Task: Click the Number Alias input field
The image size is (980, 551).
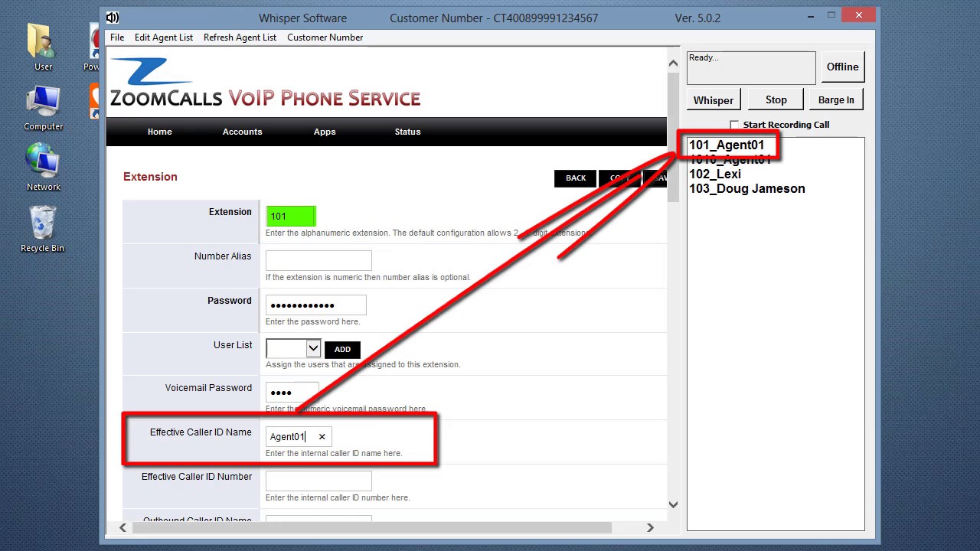Action: click(x=318, y=260)
